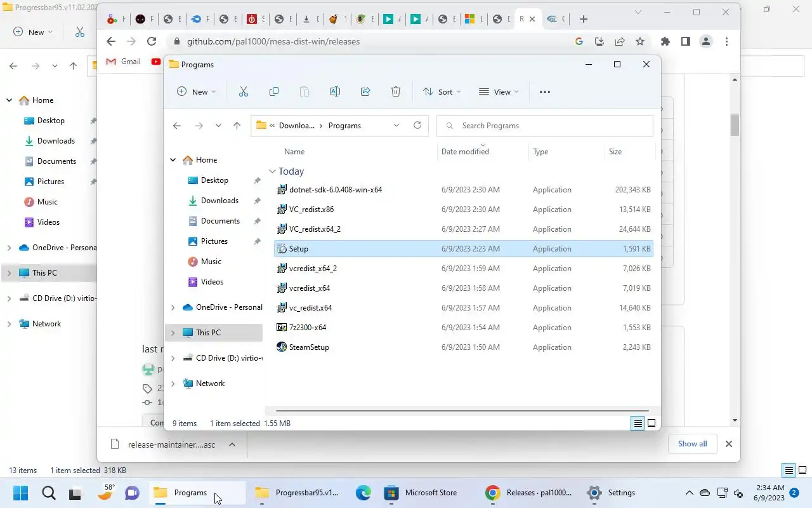Image resolution: width=812 pixels, height=508 pixels.
Task: Select Pictures in background Explorer sidebar
Action: 51,182
